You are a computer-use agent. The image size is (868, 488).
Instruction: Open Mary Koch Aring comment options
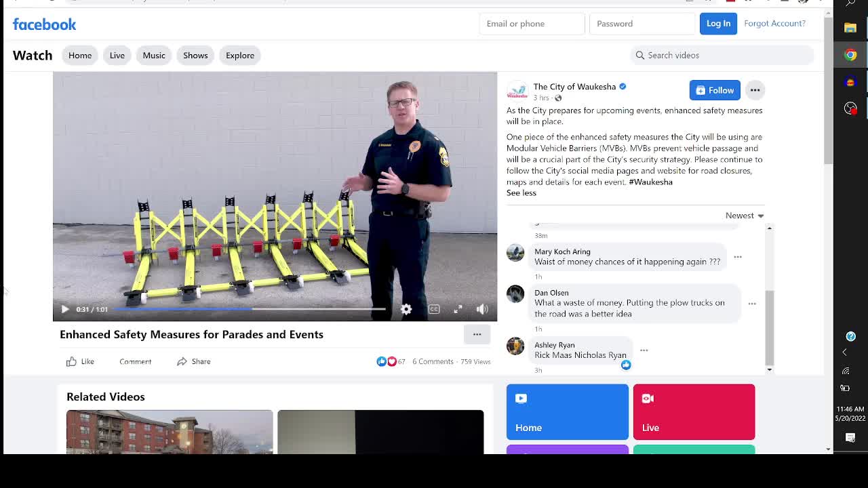click(738, 257)
